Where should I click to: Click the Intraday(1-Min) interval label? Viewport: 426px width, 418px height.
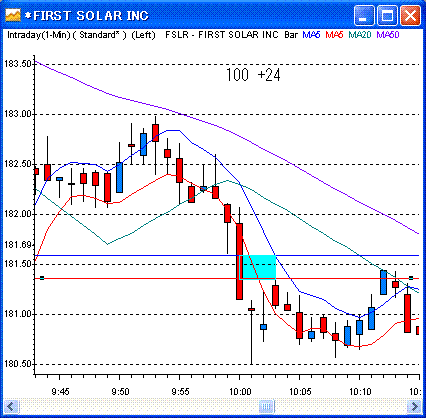(38, 35)
